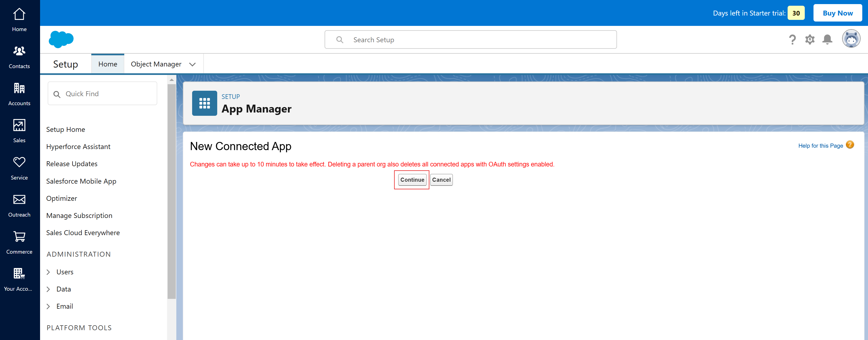
Task: Click the Quick Find input field
Action: 102,94
